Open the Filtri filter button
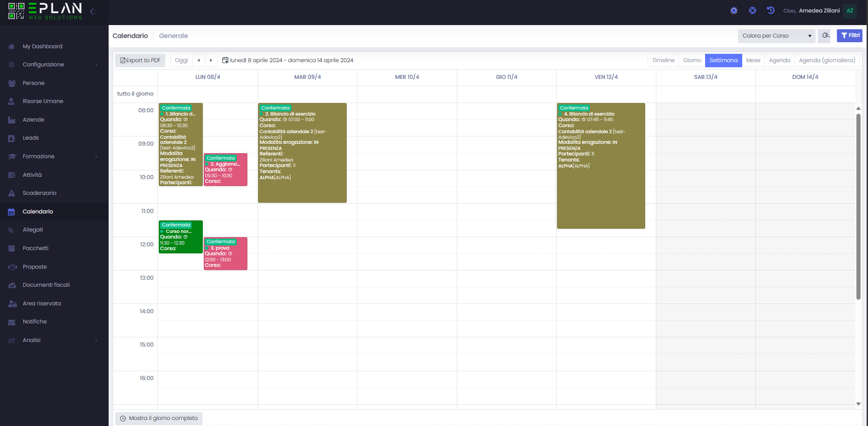The width and height of the screenshot is (868, 426). 849,36
